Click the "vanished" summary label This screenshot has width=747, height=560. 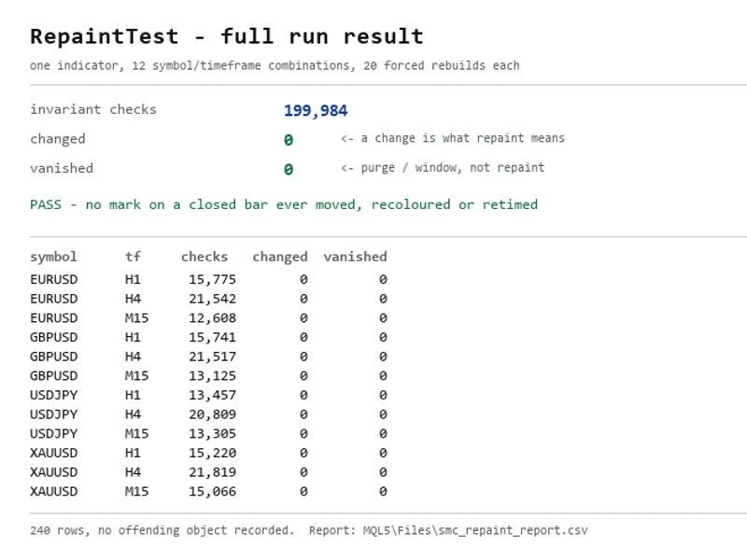tap(62, 168)
